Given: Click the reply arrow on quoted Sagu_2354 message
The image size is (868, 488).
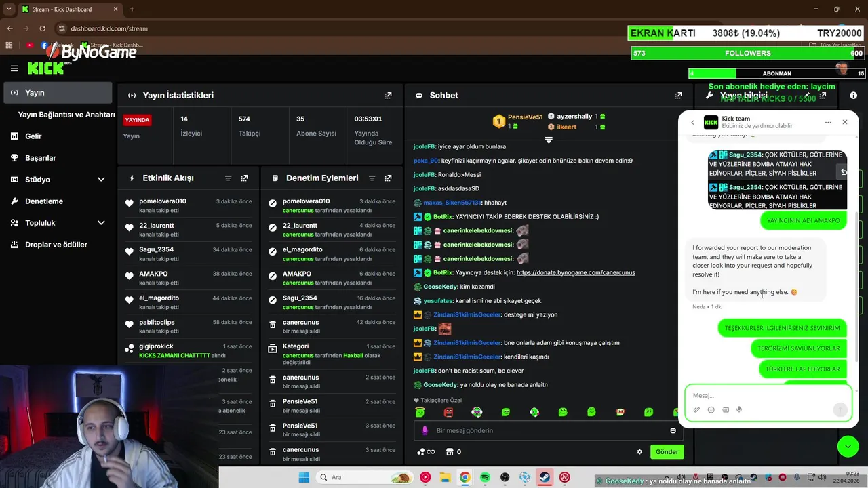Looking at the screenshot, I should tap(843, 172).
